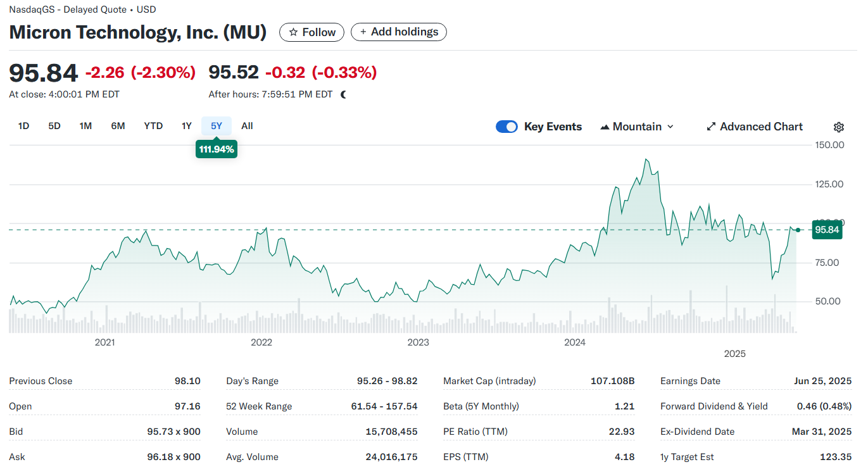Click the 61.54 - 157.54 range value

tap(384, 406)
